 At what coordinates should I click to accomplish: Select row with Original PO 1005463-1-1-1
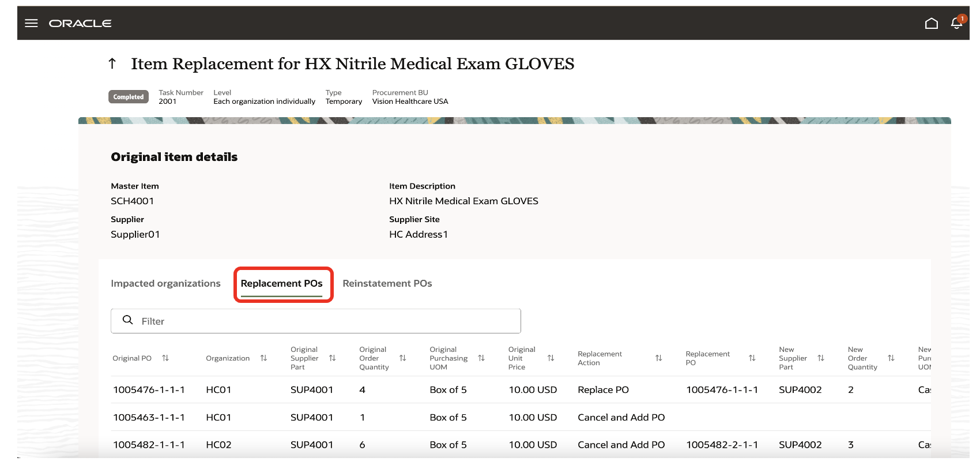pyautogui.click(x=149, y=417)
